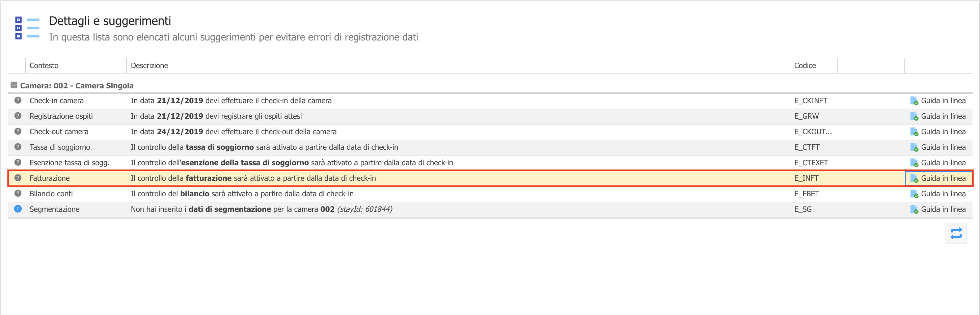Viewport: 980px width, 315px height.
Task: Click the blue info icon for Segmentazione
Action: [18, 209]
